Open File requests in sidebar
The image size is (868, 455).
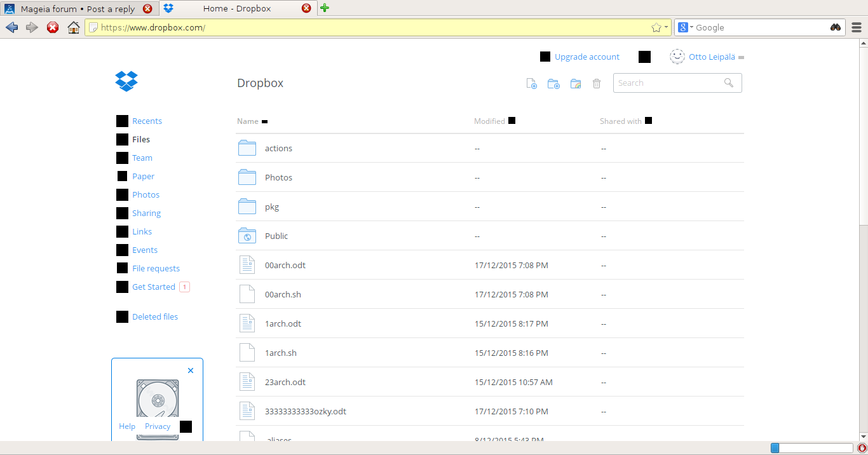coord(156,268)
